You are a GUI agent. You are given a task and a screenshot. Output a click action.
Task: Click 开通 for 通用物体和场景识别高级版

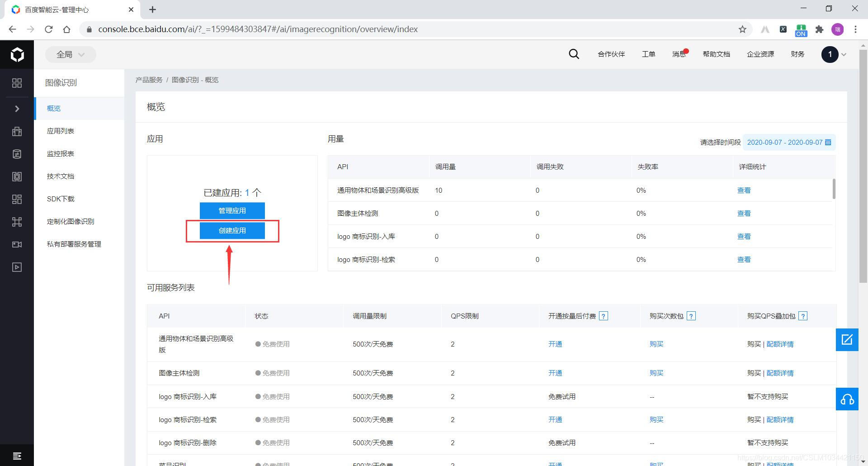coord(555,344)
